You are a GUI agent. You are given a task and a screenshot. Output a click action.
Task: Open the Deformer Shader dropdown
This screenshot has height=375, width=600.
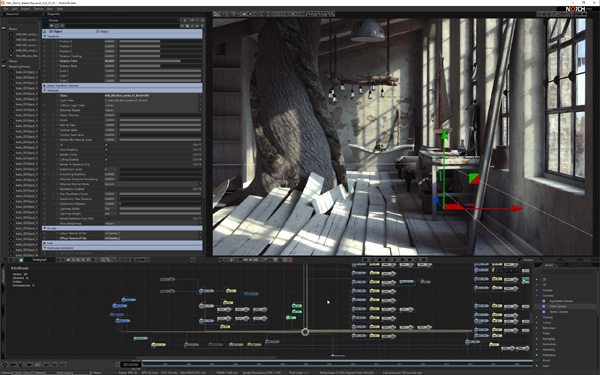pyautogui.click(x=153, y=110)
